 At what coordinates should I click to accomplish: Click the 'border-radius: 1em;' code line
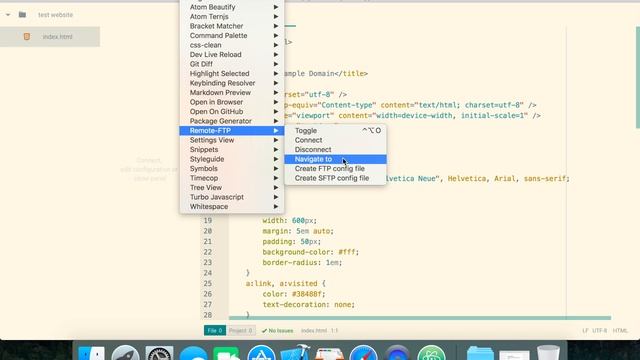point(302,262)
